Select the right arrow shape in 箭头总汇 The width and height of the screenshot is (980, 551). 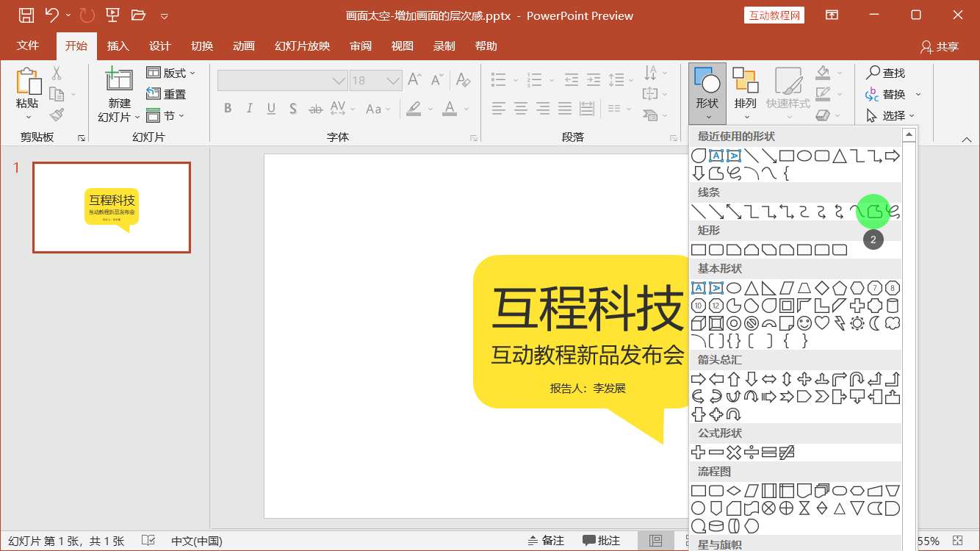[x=696, y=378]
